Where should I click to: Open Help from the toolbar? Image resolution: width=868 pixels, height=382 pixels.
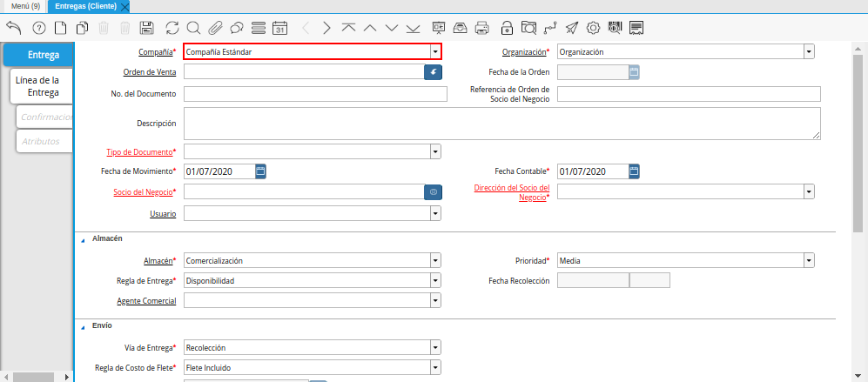39,28
